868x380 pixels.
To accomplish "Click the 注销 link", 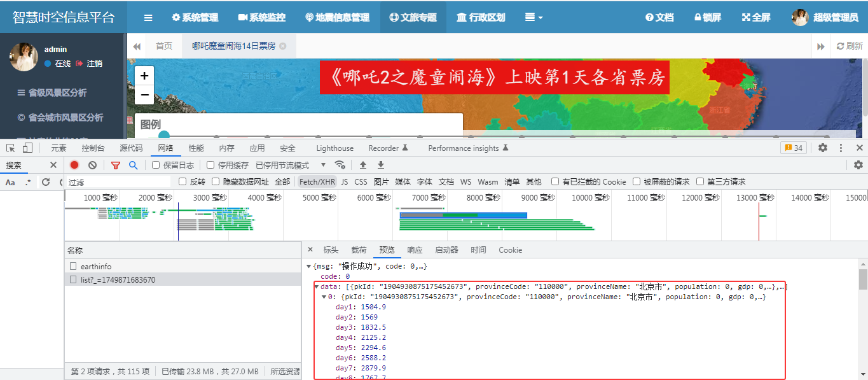I will click(89, 63).
